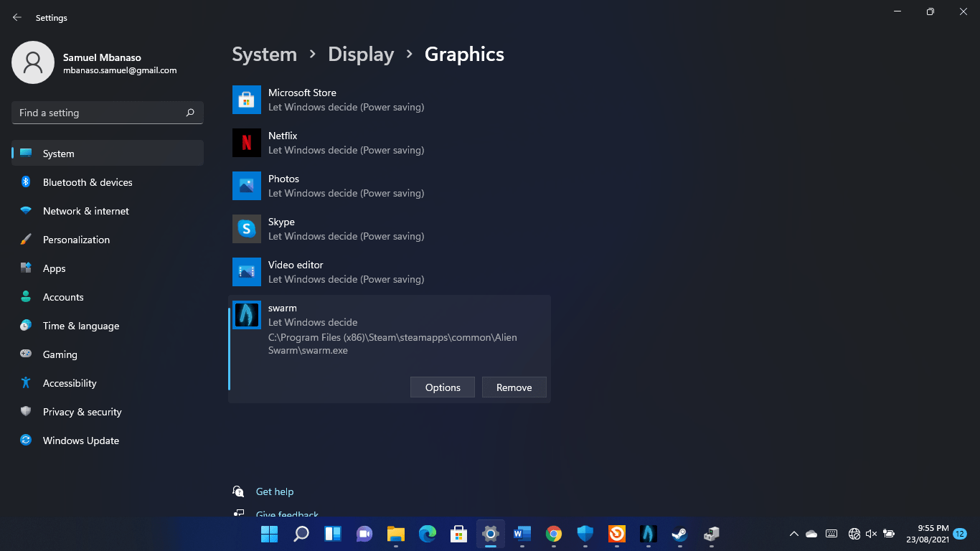Open Apps settings category

point(108,268)
